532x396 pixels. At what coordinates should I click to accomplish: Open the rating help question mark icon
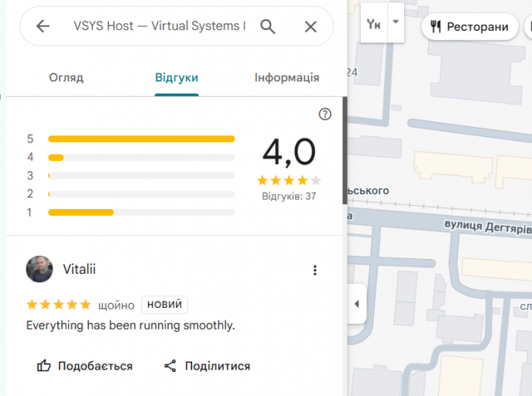pyautogui.click(x=324, y=114)
